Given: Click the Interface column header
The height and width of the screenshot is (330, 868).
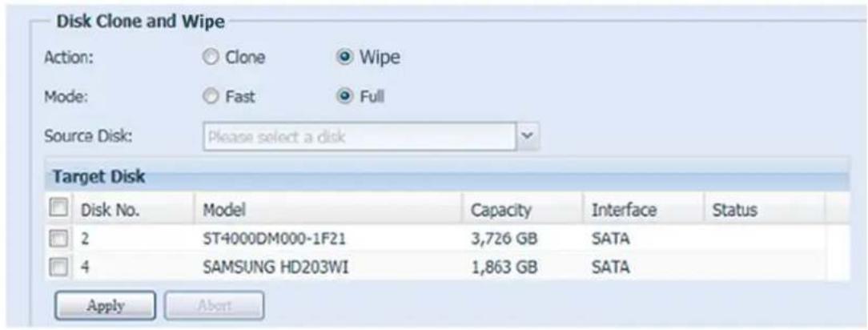Looking at the screenshot, I should point(624,210).
